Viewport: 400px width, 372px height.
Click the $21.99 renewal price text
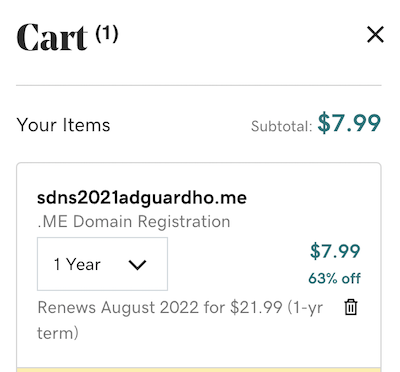256,307
